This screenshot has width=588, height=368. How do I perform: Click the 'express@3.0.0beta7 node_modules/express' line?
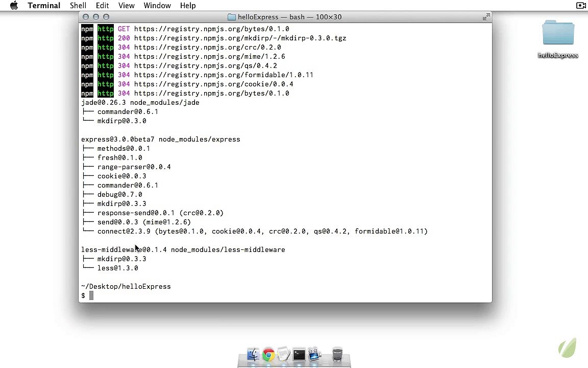point(160,140)
